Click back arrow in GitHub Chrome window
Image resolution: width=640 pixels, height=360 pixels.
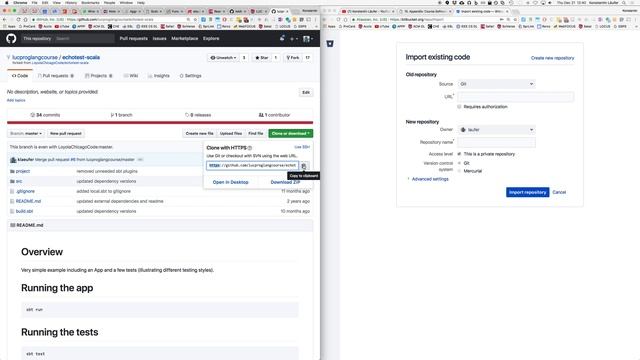pyautogui.click(x=4, y=20)
